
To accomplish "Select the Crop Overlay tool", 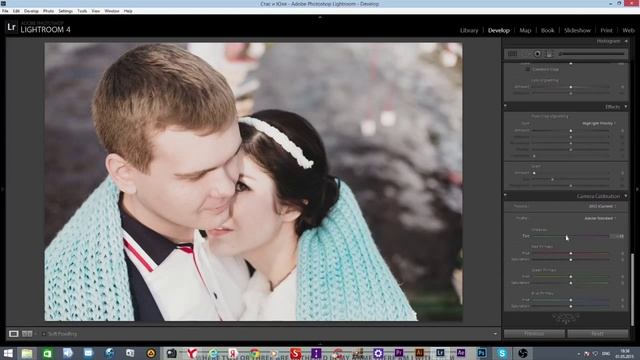I will (512, 54).
